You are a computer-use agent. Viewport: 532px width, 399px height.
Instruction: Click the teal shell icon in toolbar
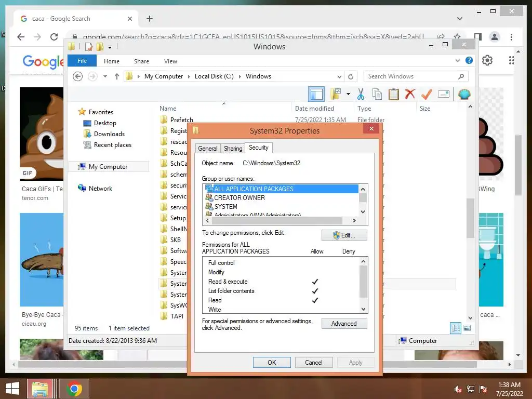(464, 94)
